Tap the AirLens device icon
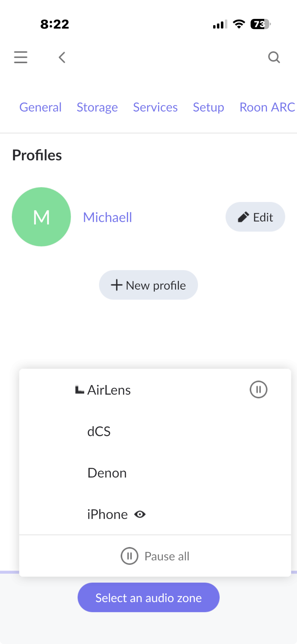The image size is (297, 644). (x=80, y=390)
